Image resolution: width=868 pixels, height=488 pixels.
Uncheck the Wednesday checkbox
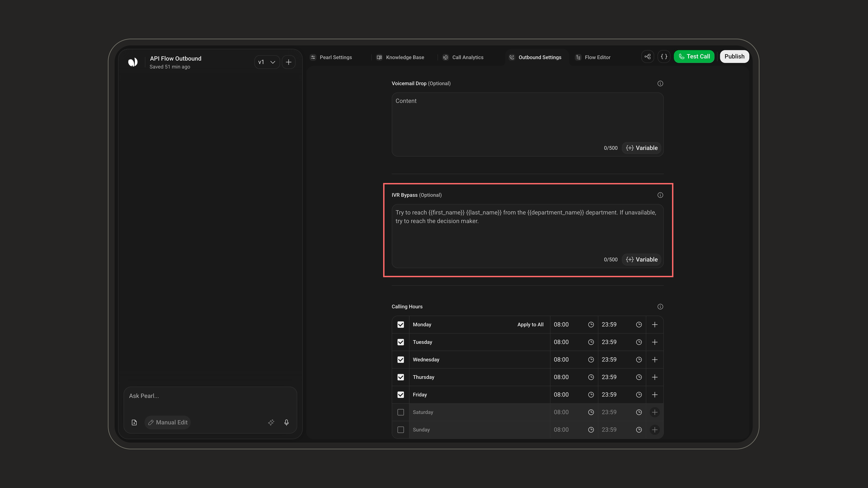(400, 360)
